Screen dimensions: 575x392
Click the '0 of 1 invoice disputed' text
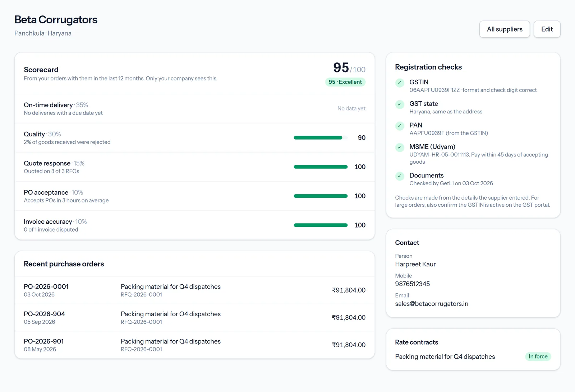[51, 229]
